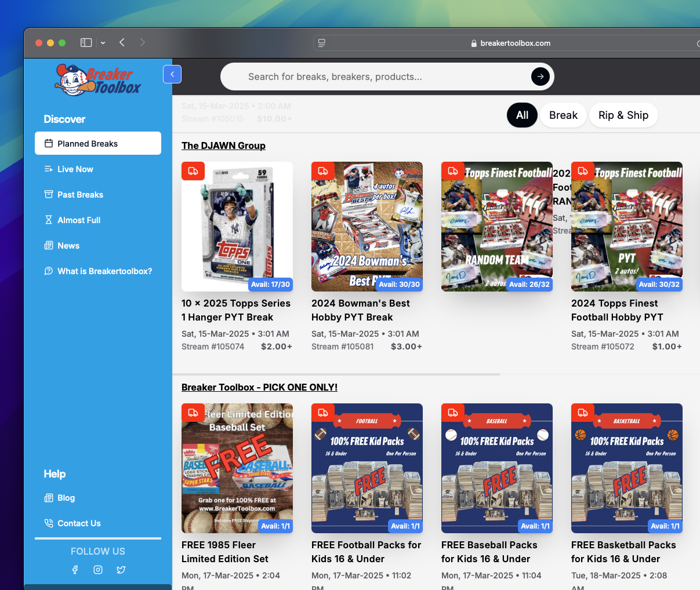
Task: Click shipping icon on Topps Series 1 Hanger card
Action: pyautogui.click(x=193, y=171)
